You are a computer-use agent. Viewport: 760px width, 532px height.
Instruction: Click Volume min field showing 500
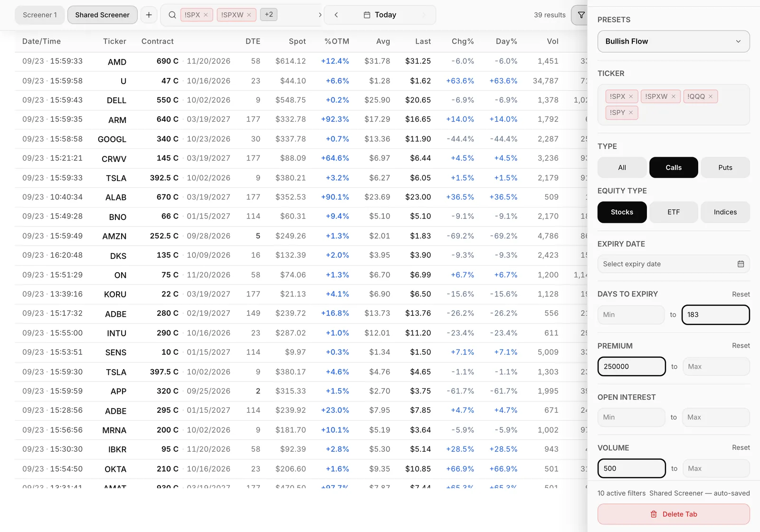631,469
